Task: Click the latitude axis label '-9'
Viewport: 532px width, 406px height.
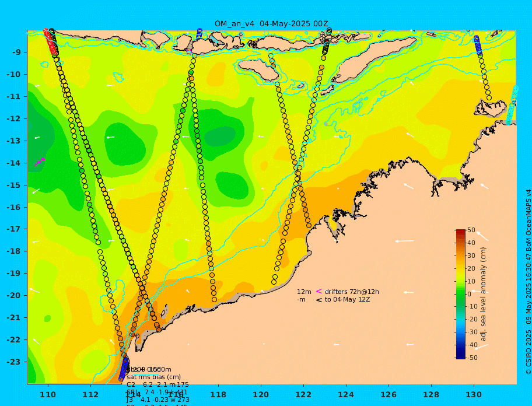Action: (x=17, y=52)
